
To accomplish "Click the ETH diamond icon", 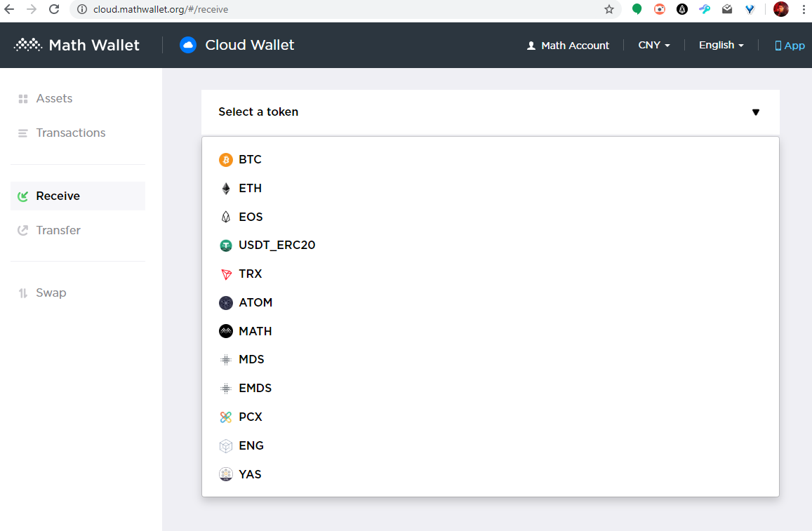I will (226, 189).
